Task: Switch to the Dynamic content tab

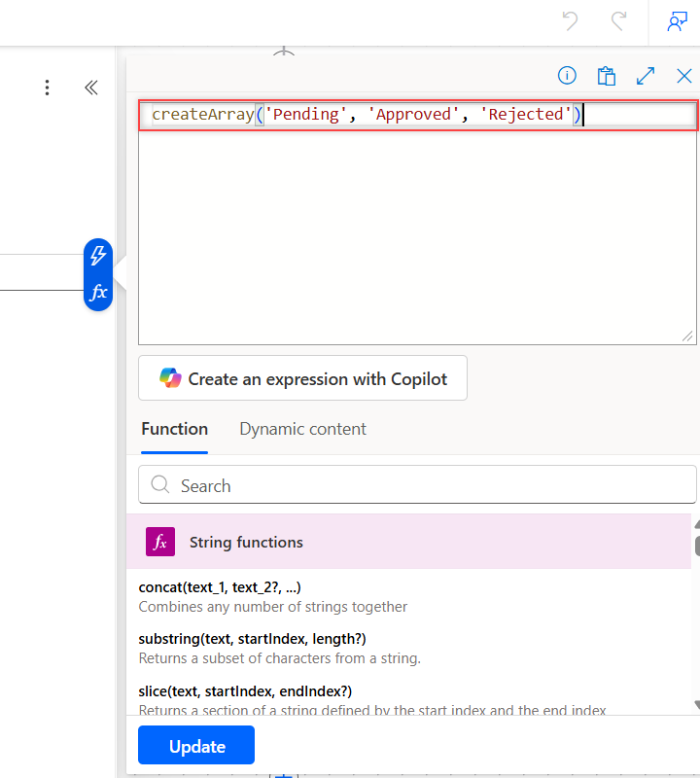Action: pyautogui.click(x=302, y=429)
